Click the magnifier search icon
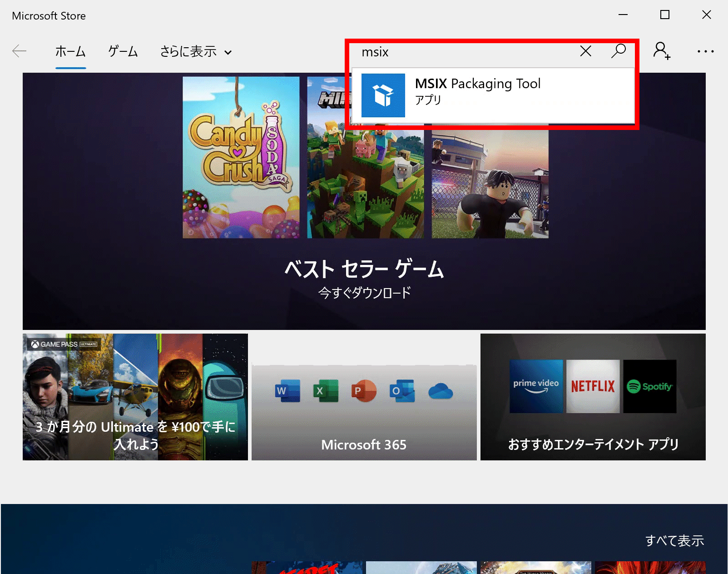 tap(618, 51)
